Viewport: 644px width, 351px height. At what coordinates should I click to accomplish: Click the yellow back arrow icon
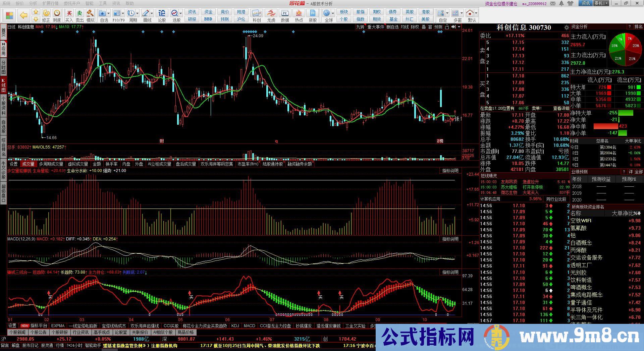pos(23,15)
